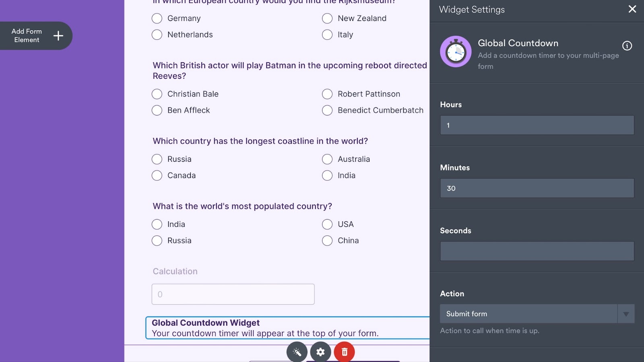Image resolution: width=644 pixels, height=362 pixels.
Task: Click the Hours input field
Action: point(537,125)
